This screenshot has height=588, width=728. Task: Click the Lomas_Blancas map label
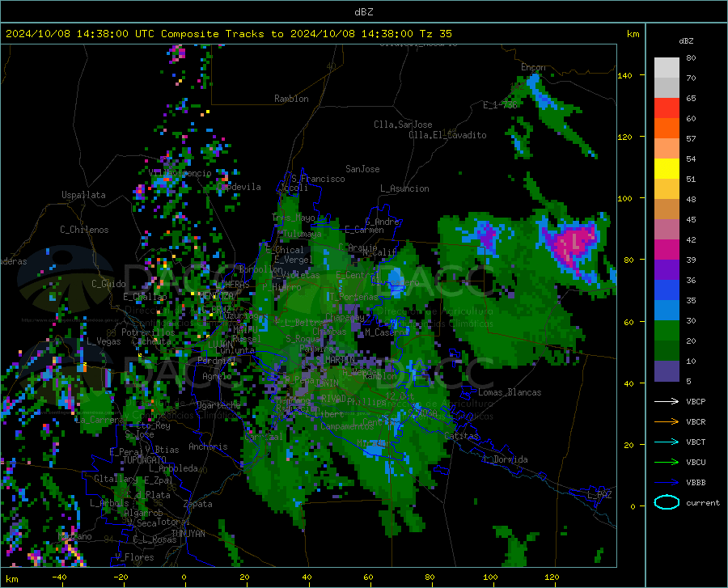(510, 392)
